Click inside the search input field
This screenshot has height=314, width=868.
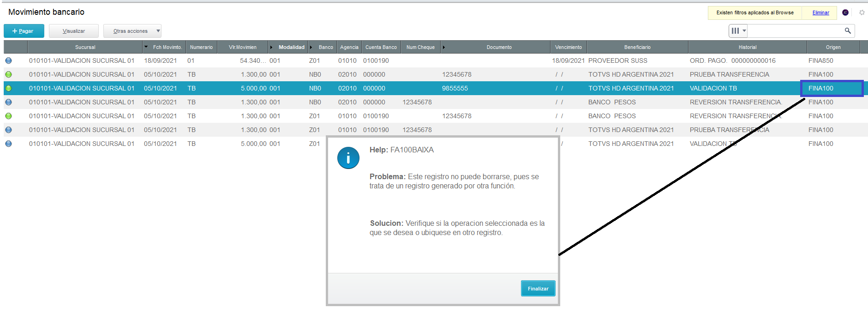click(x=795, y=30)
